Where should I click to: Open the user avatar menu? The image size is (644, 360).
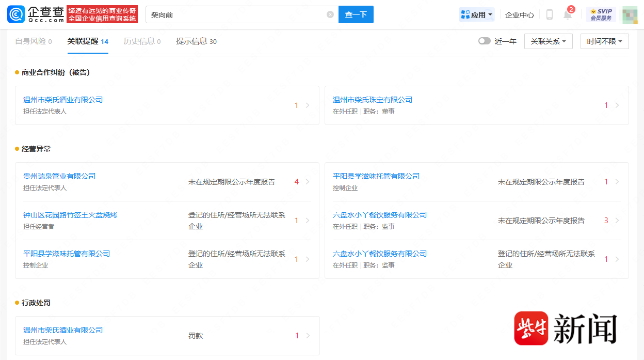click(x=630, y=14)
